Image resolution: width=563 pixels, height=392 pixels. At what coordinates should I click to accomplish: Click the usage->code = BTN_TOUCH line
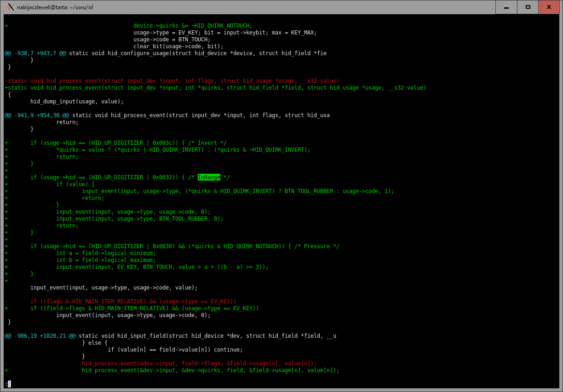tap(172, 40)
